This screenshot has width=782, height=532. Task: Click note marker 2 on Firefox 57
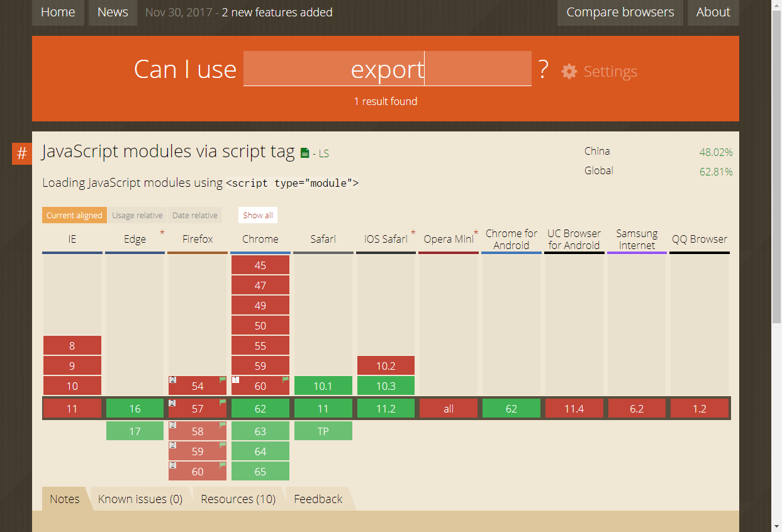[172, 402]
